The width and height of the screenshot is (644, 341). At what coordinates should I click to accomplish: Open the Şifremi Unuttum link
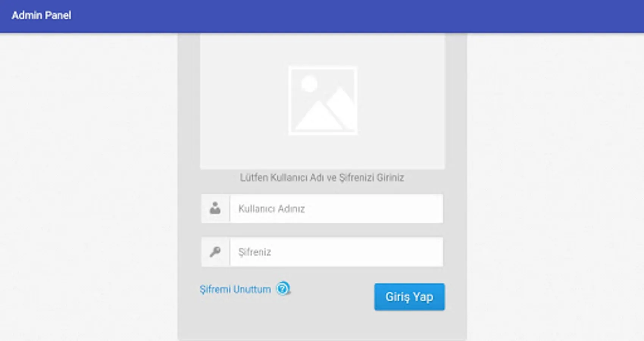235,289
